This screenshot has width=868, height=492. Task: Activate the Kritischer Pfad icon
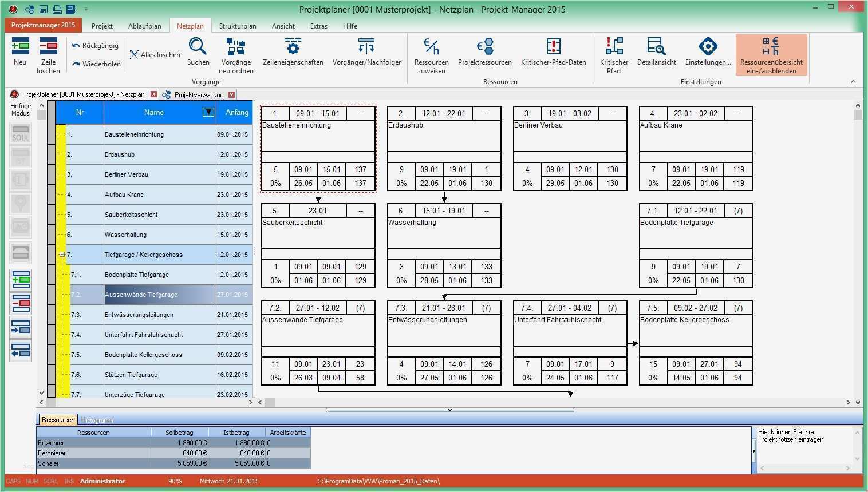(613, 47)
